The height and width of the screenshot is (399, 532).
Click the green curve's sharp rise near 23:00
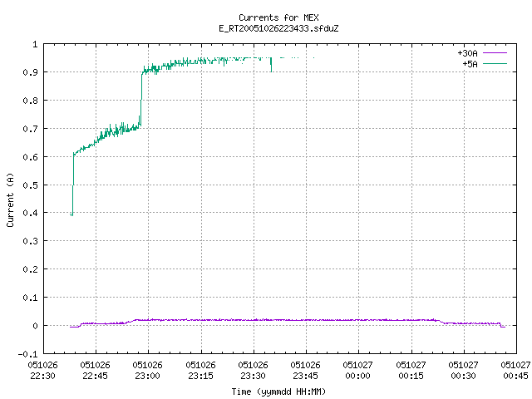pyautogui.click(x=141, y=98)
